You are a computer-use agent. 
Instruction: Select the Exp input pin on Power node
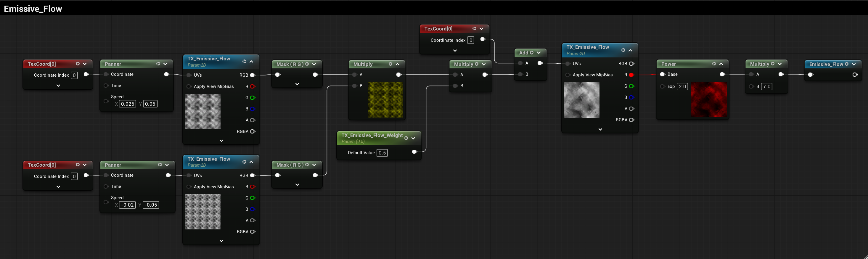pos(663,86)
